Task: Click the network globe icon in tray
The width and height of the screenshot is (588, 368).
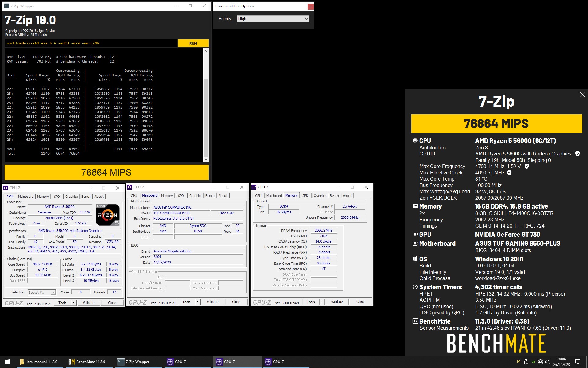Action: (x=541, y=362)
